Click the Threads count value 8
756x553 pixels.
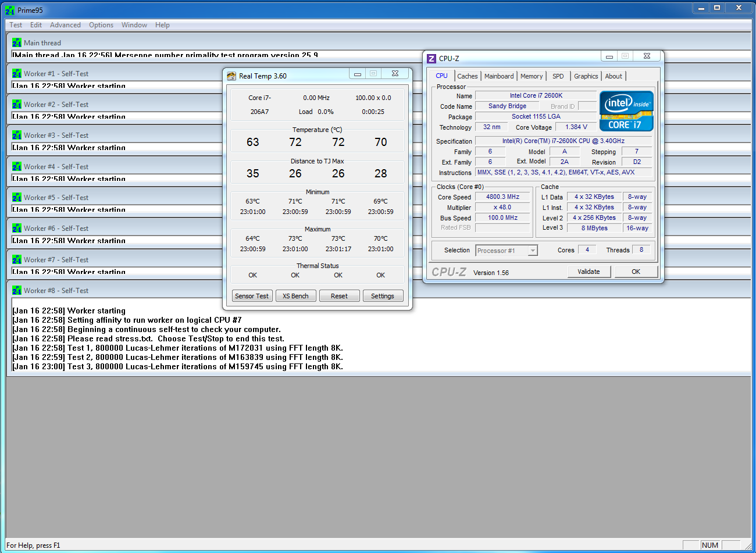(x=641, y=249)
